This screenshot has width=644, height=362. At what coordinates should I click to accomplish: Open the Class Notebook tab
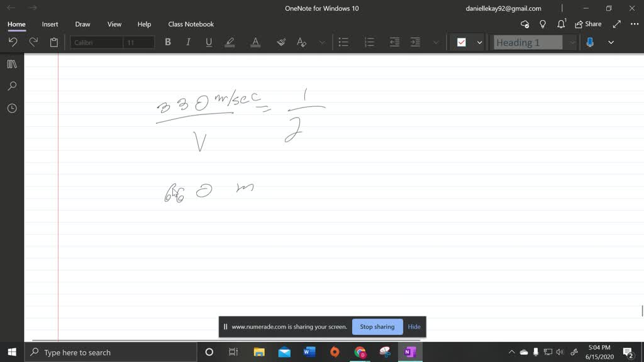191,25
